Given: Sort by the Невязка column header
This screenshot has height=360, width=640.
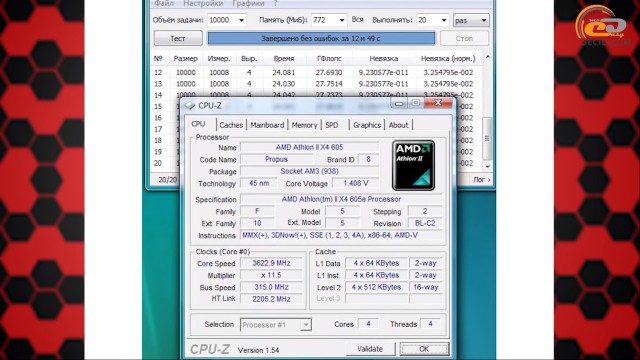Looking at the screenshot, I should click(384, 59).
